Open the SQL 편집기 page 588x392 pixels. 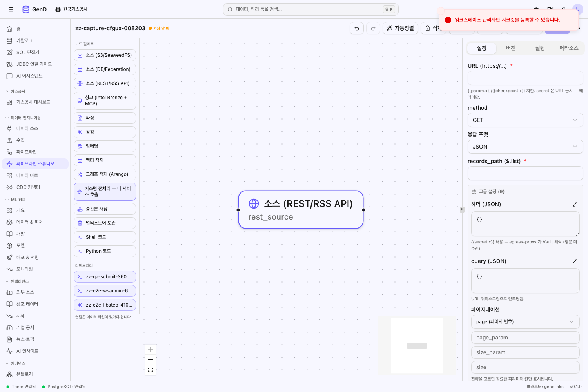[x=35, y=53]
